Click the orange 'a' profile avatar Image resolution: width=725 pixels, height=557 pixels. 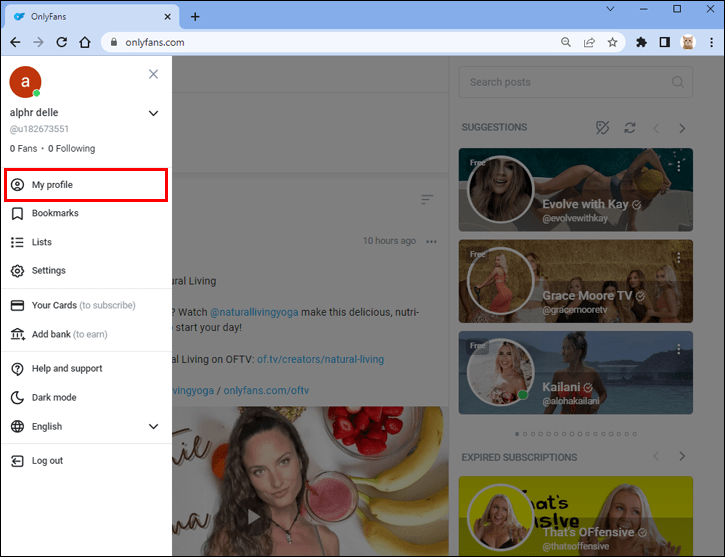click(x=25, y=82)
